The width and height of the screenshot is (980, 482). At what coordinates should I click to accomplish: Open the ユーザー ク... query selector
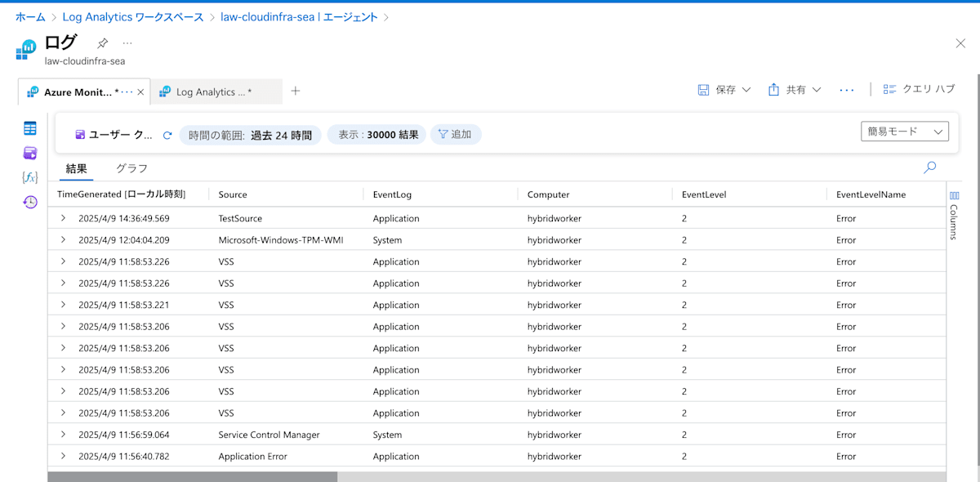(114, 135)
